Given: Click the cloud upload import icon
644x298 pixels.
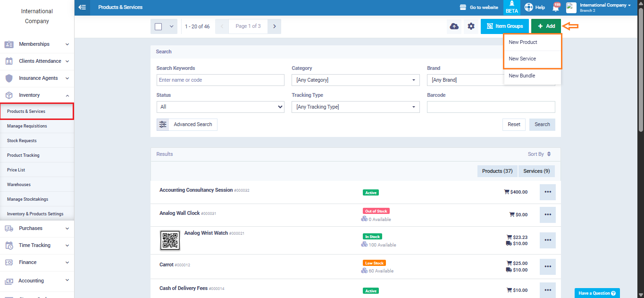Looking at the screenshot, I should tap(454, 26).
